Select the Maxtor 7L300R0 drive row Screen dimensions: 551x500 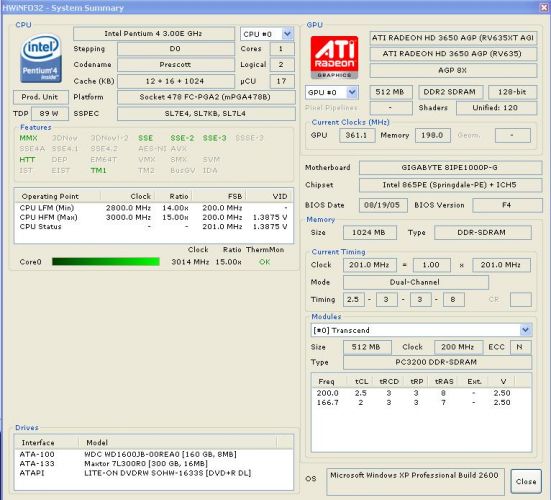pos(154,463)
